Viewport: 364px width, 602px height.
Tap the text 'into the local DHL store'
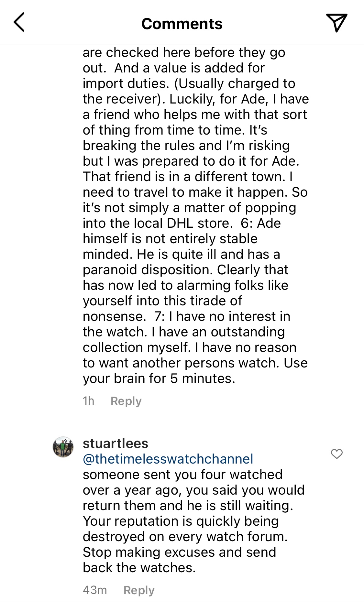pyautogui.click(x=158, y=223)
